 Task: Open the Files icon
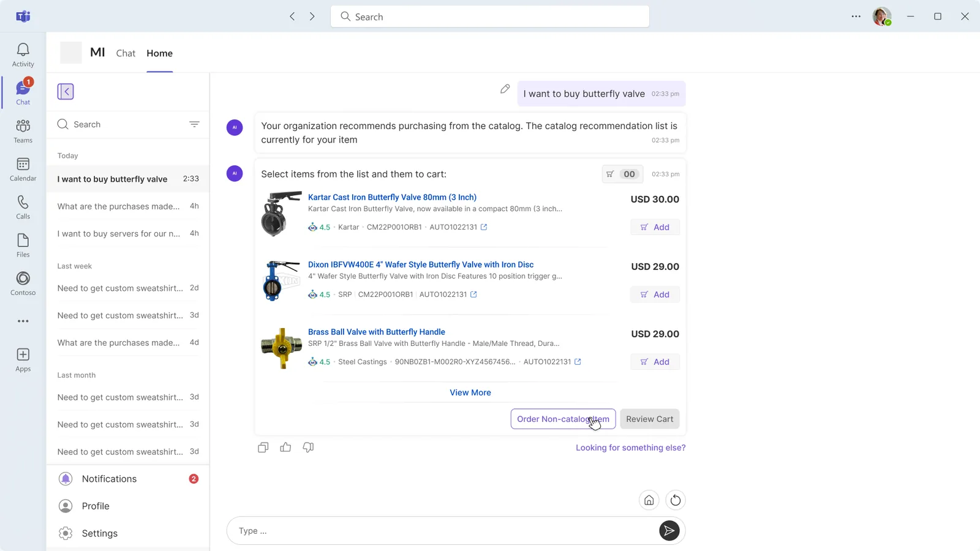tap(23, 245)
